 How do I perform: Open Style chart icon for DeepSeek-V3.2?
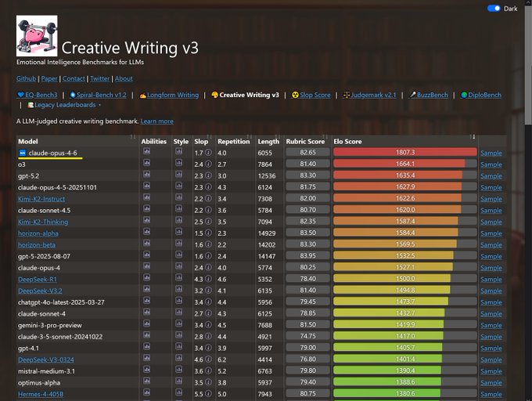[x=179, y=289]
